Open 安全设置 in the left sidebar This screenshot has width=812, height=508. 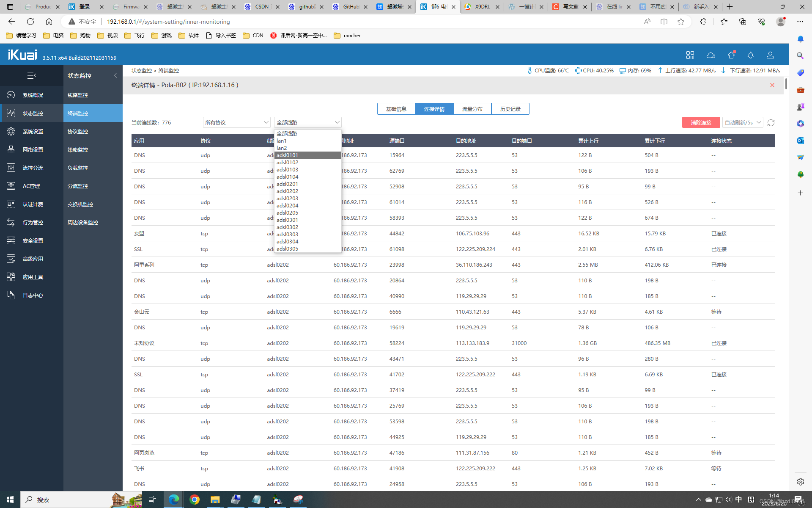click(32, 240)
